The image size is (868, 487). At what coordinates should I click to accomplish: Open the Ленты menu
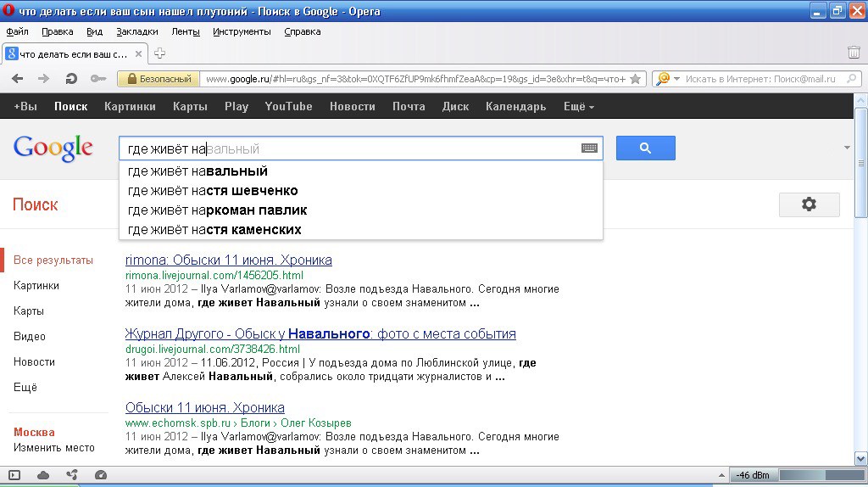point(186,31)
